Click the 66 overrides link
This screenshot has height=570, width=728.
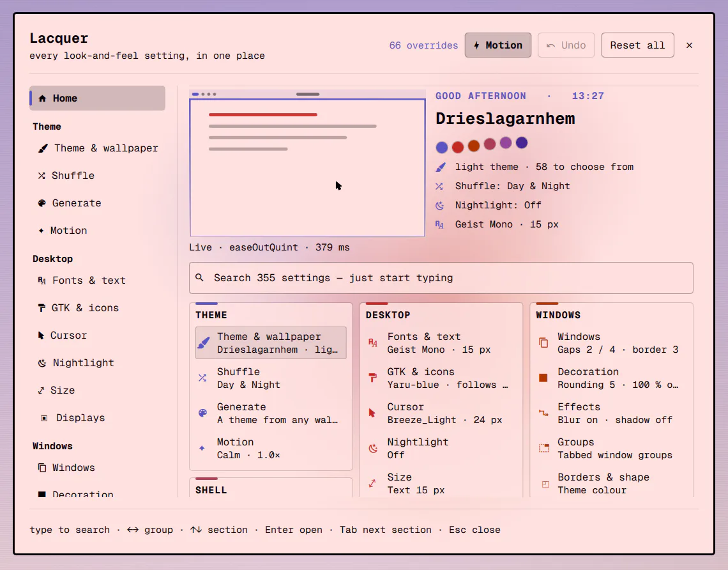tap(423, 45)
